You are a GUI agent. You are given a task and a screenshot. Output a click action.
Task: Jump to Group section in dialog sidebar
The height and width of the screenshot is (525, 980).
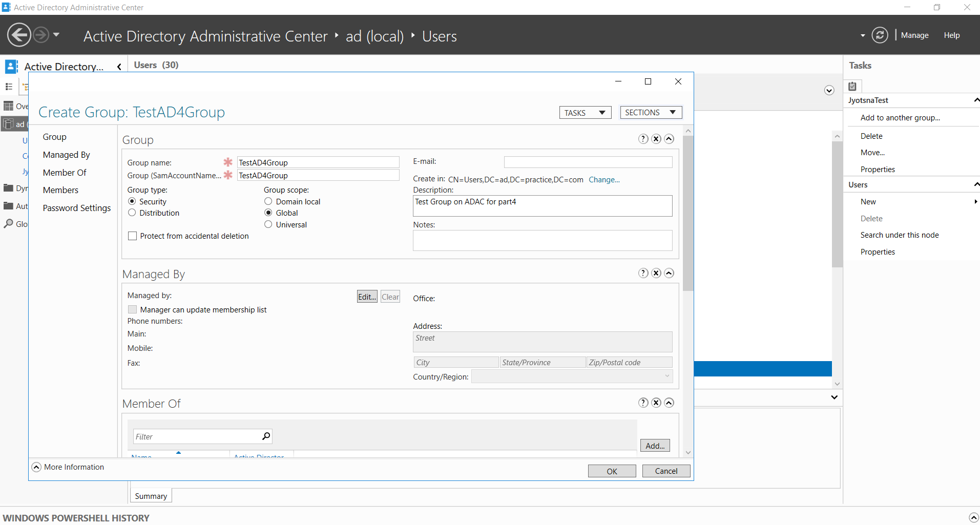coord(54,137)
